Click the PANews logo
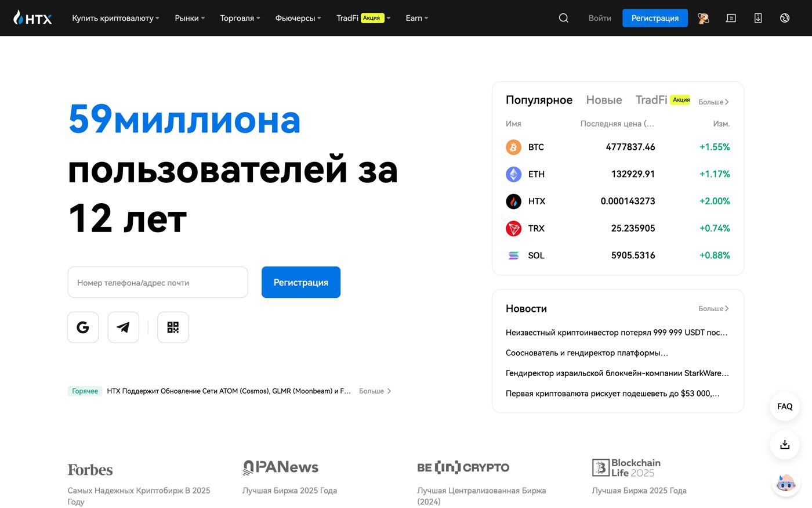812x508 pixels. 281,467
